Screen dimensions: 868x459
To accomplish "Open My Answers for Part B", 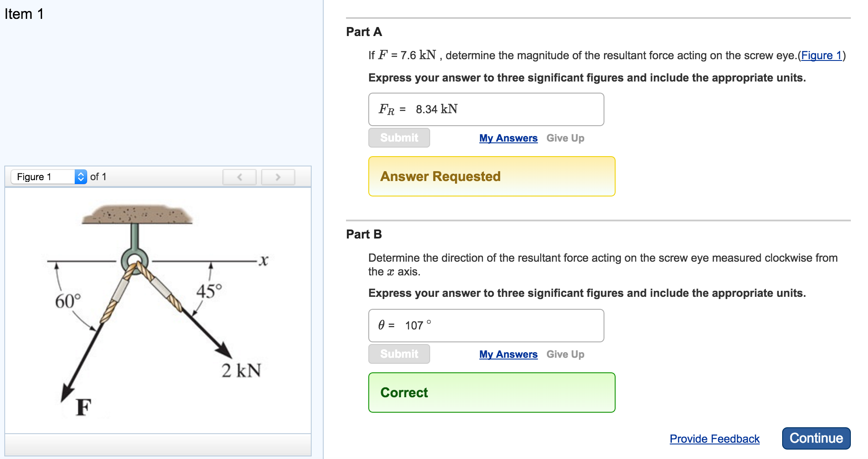I will coord(508,354).
